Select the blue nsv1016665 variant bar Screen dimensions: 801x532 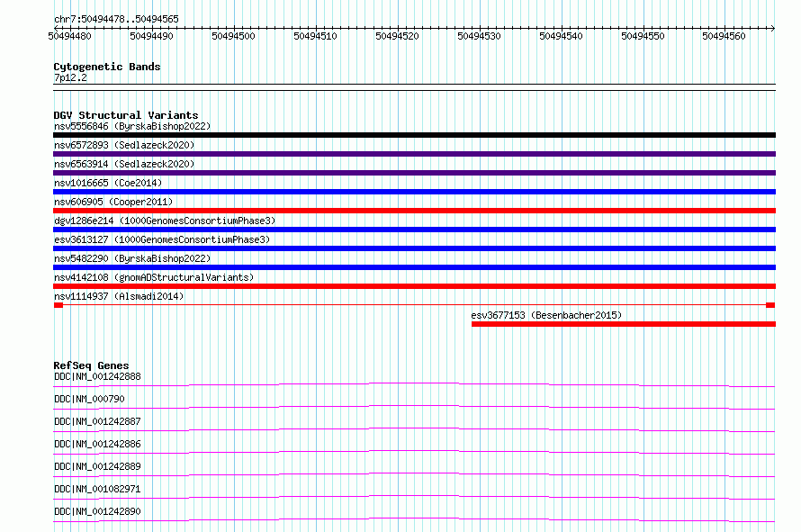[x=414, y=192]
